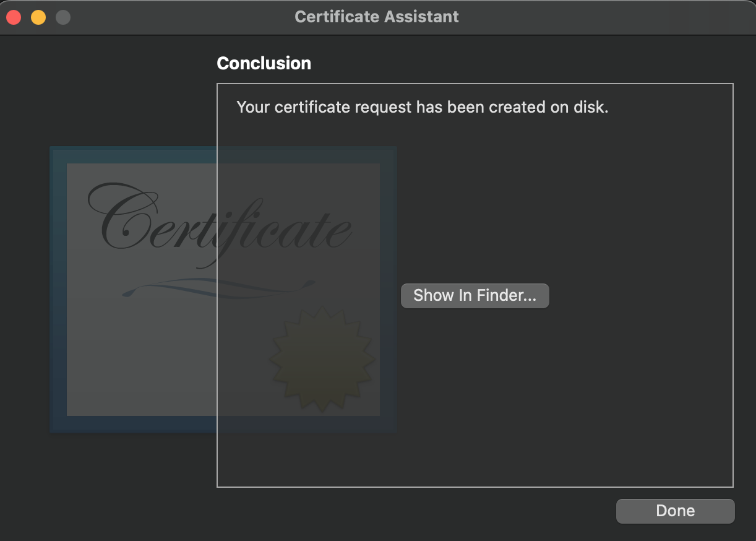Click empty panel area right of Show In Finder
The height and width of the screenshot is (541, 756).
[643, 296]
